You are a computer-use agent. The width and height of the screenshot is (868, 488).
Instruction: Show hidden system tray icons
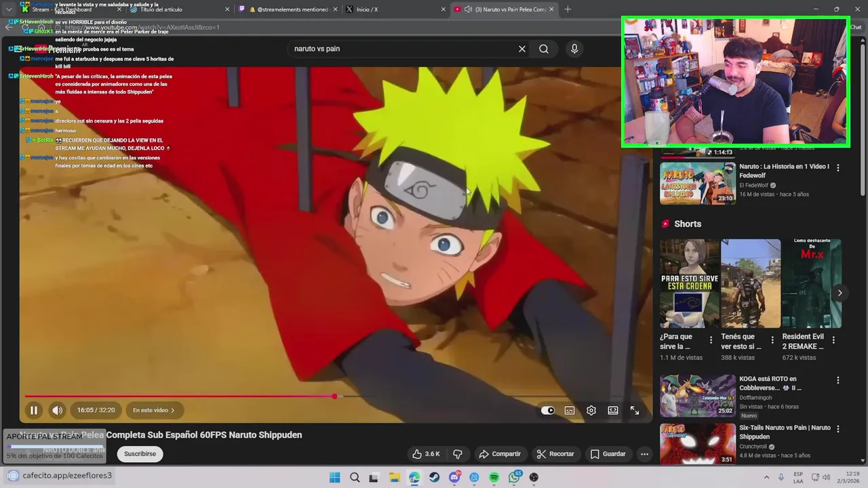766,477
